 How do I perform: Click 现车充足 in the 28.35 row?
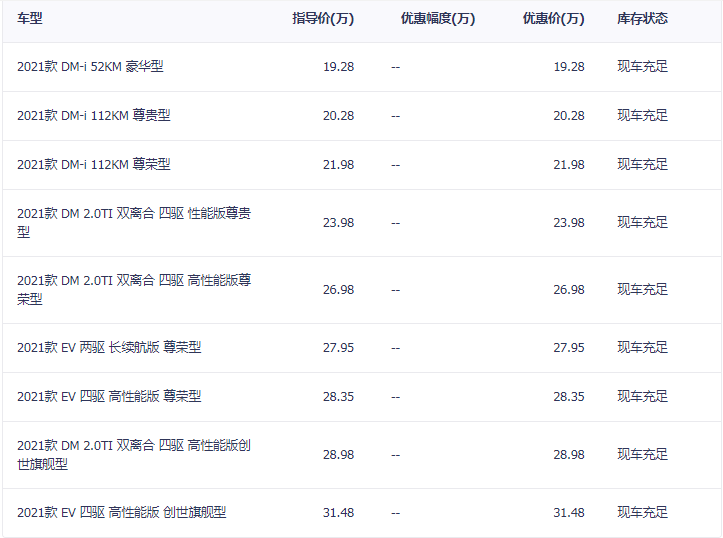(x=642, y=396)
